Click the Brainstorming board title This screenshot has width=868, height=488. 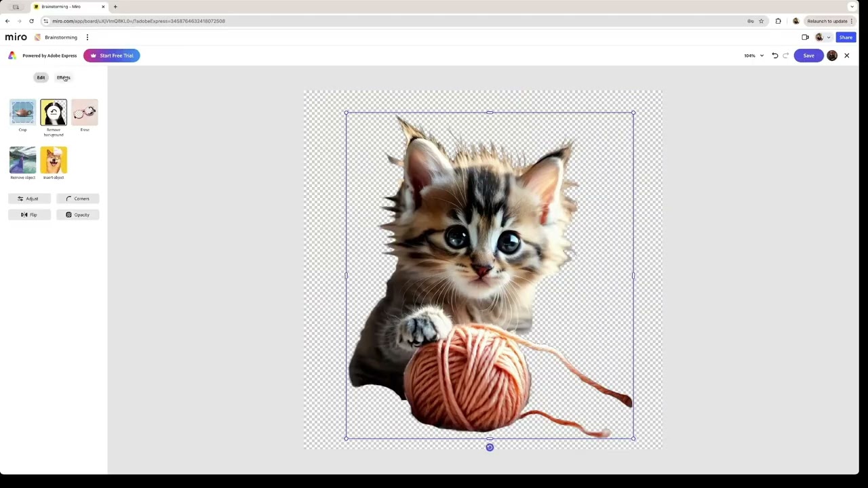(x=61, y=37)
